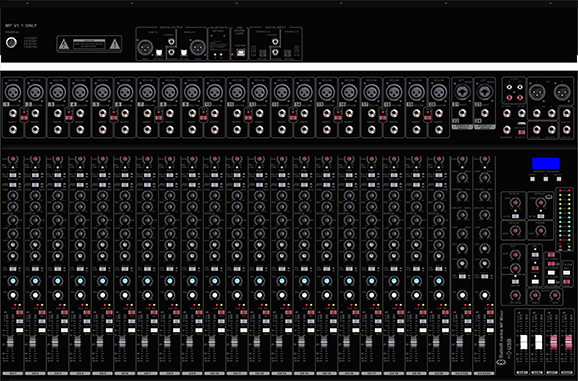Click the channel 8 fader cap

(167, 342)
